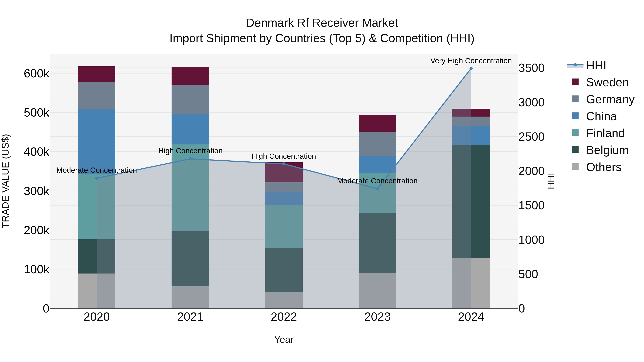The image size is (644, 362).
Task: Click the China blue legend swatch
Action: pos(575,116)
